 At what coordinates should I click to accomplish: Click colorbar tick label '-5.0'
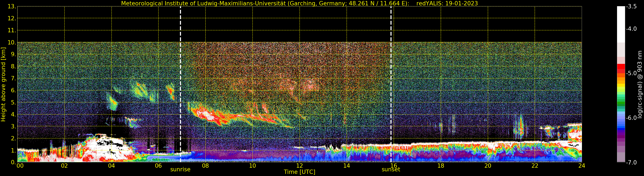631,73
